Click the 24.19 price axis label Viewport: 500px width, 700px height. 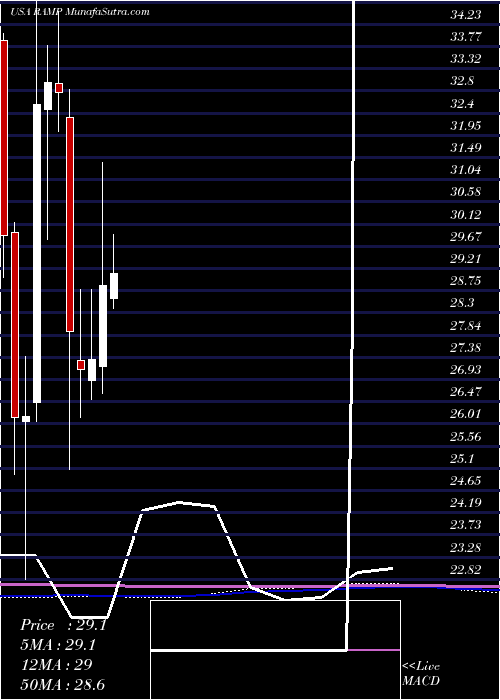click(x=466, y=504)
